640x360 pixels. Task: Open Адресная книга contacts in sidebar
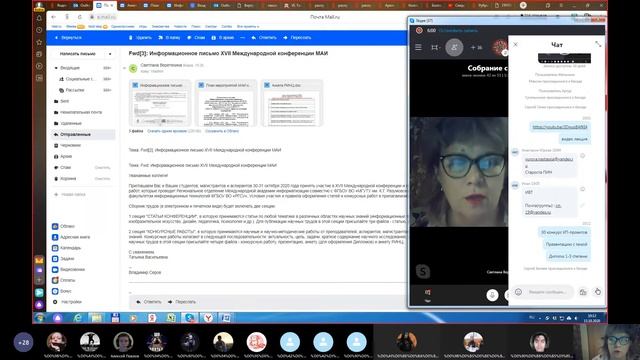[71, 237]
